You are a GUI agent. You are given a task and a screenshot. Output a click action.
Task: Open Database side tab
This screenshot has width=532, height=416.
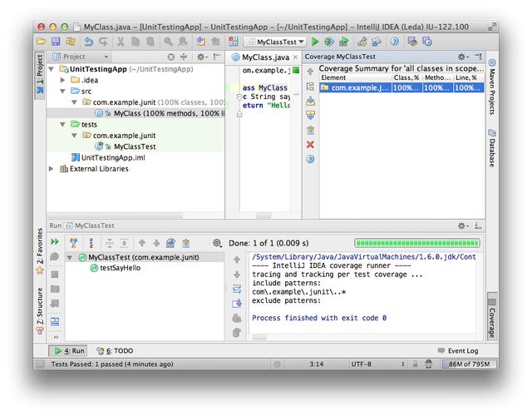coord(492,148)
